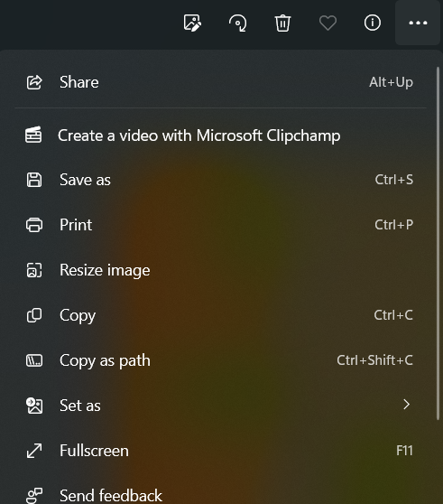Click the Ctrl+Shift+C shortcut label
443x504 pixels.
[375, 360]
